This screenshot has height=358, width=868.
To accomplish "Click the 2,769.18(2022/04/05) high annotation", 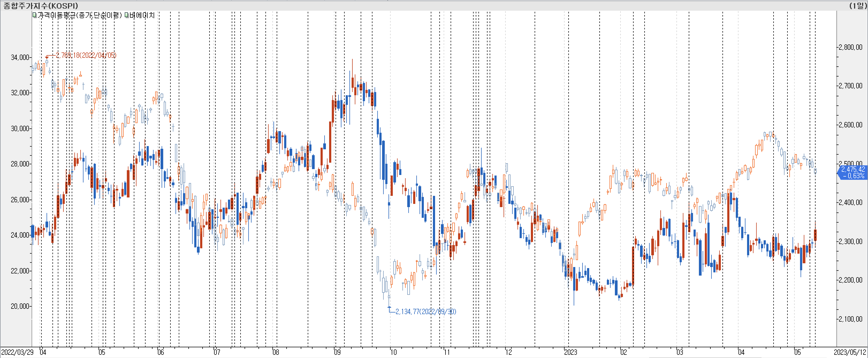I will (x=86, y=55).
